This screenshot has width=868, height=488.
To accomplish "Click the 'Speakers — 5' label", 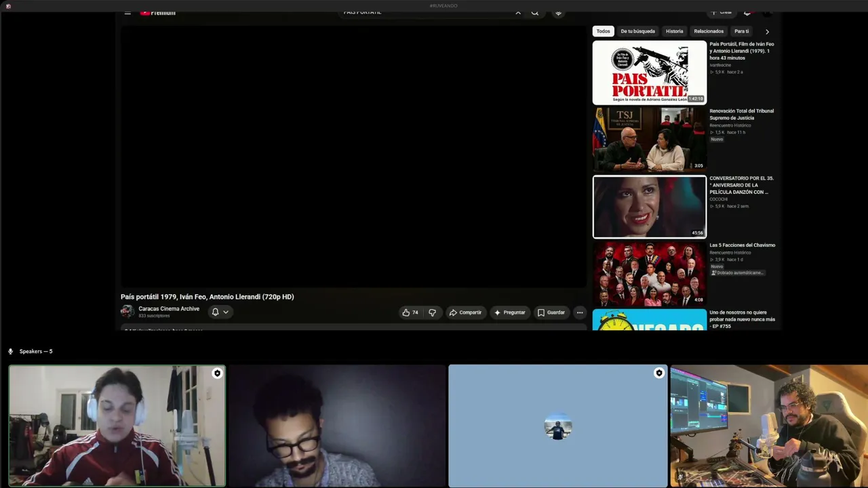I will coord(36,351).
